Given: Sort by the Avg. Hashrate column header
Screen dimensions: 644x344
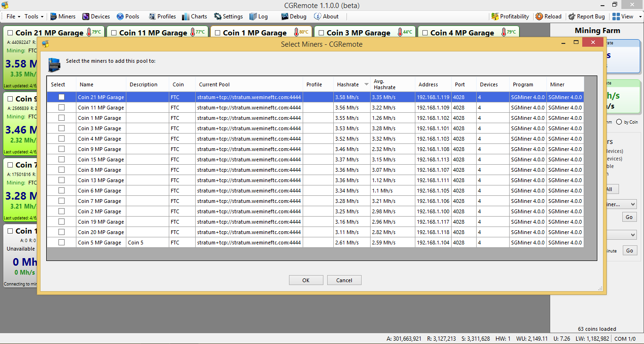Looking at the screenshot, I should pyautogui.click(x=392, y=84).
